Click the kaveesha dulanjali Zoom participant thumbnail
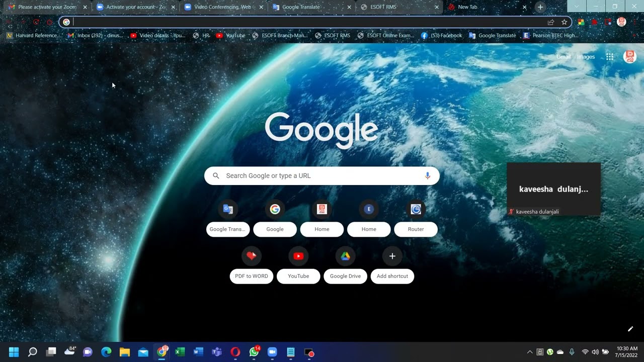 coord(553,189)
